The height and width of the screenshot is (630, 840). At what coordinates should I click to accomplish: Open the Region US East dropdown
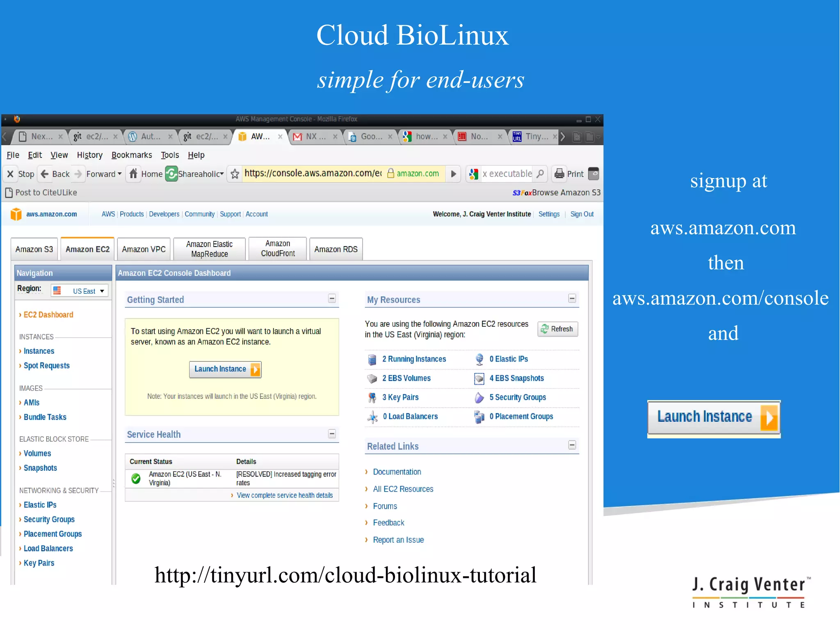[80, 291]
